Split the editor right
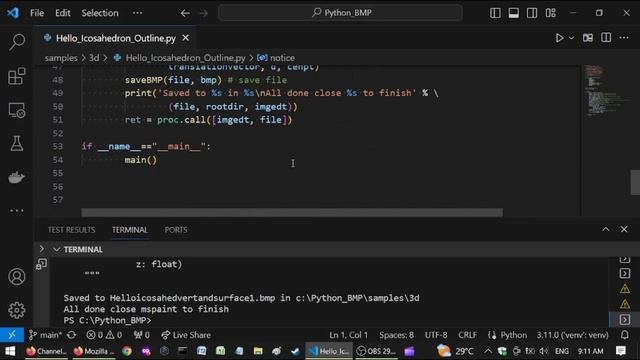This screenshot has width=640, height=360. point(606,38)
